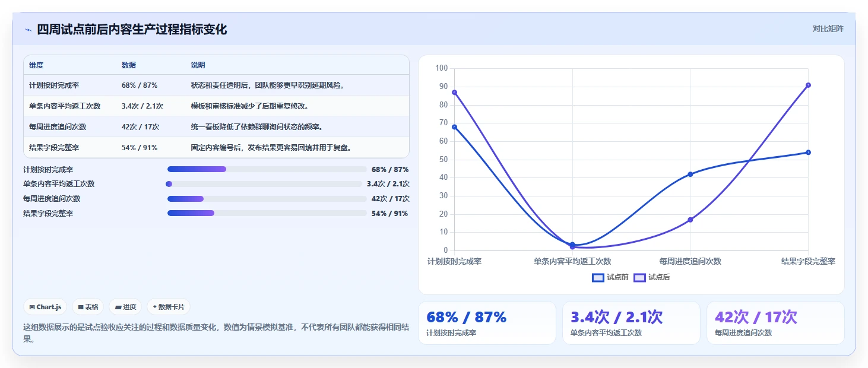Image resolution: width=868 pixels, height=368 pixels.
Task: Select the 进度 tag chip
Action: [126, 307]
